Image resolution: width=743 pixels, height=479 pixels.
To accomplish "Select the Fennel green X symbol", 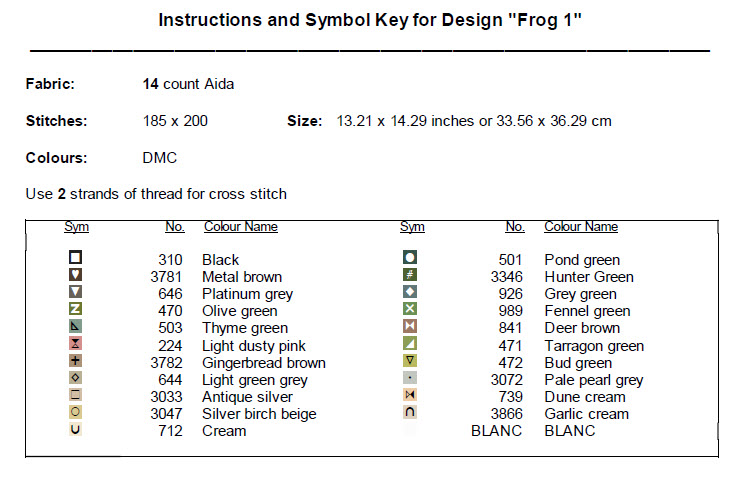I will coord(409,309).
